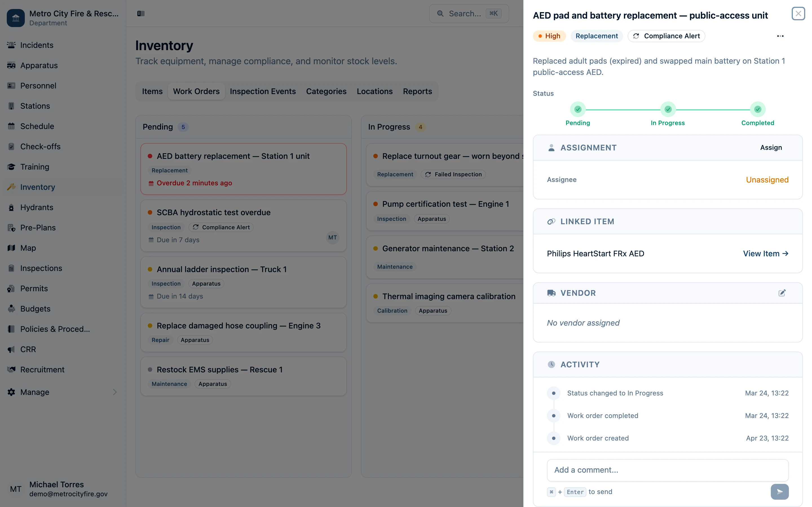Collapse the Activity section
Viewport: 812px width, 507px height.
point(579,364)
